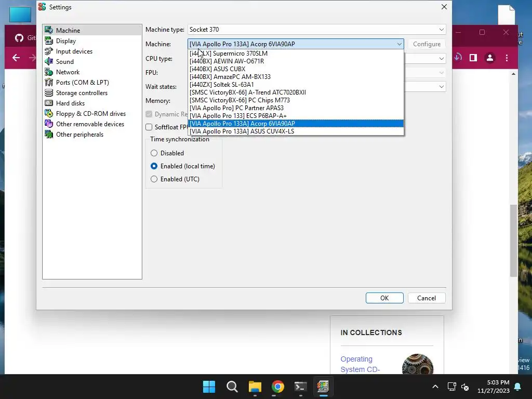Open the FPU dropdown arrow

point(441,72)
